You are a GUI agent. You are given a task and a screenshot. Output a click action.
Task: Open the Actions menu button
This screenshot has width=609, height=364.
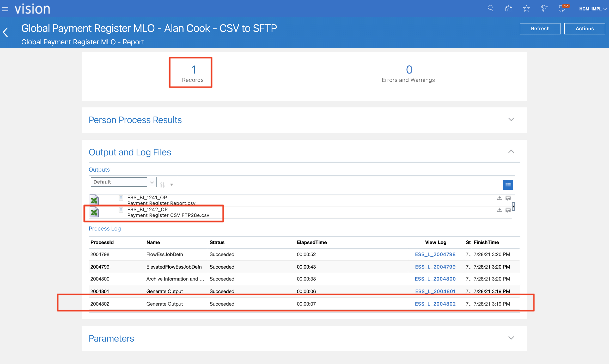click(x=584, y=29)
